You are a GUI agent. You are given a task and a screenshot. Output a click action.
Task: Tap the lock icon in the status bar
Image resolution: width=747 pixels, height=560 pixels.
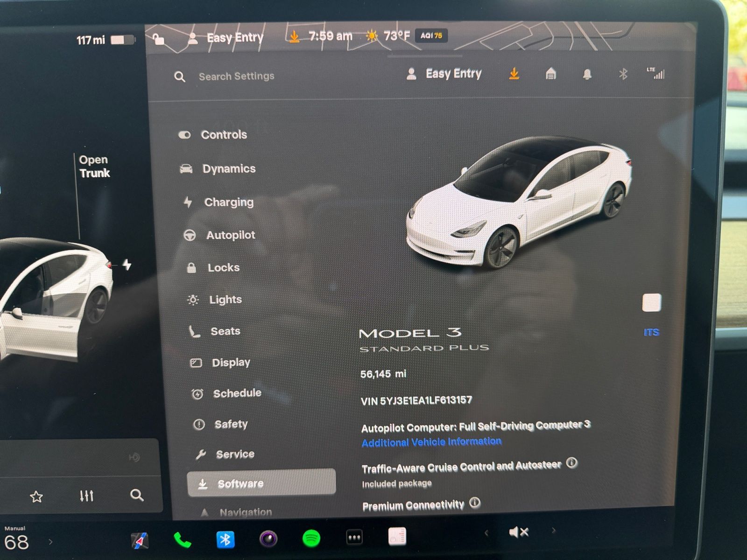159,39
